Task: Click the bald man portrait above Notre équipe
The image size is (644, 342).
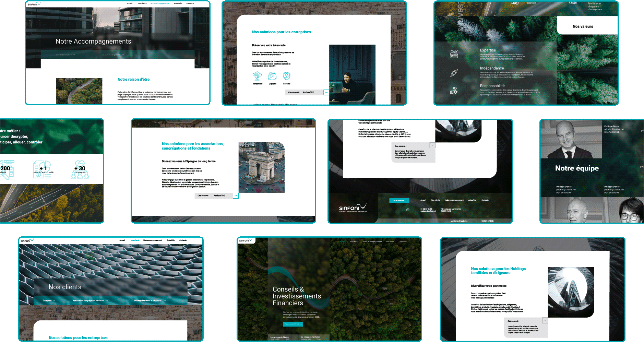Action: (x=571, y=139)
